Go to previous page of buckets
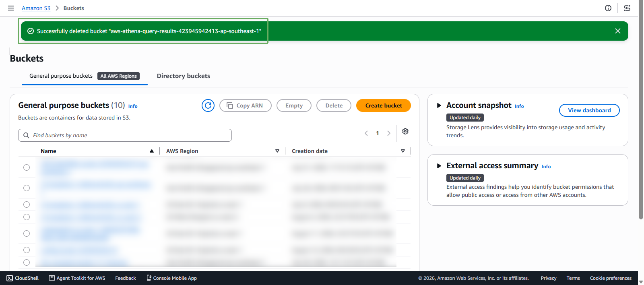644x285 pixels. [x=366, y=133]
